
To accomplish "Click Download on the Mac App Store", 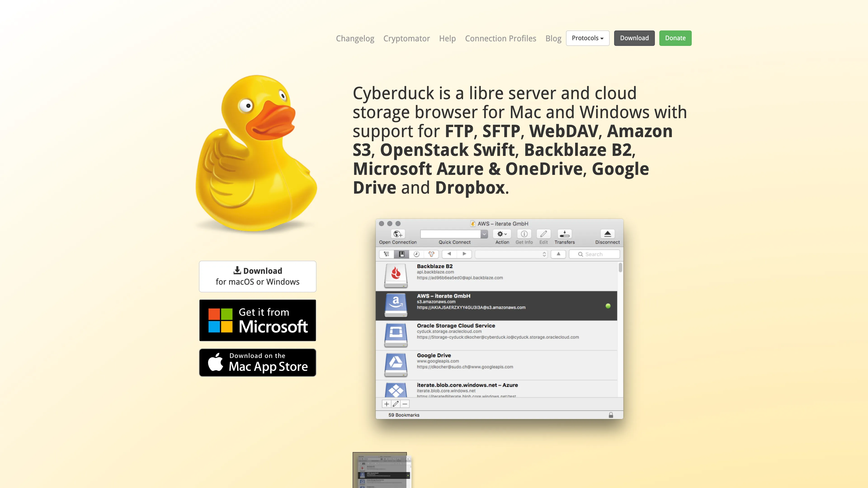I will point(257,362).
